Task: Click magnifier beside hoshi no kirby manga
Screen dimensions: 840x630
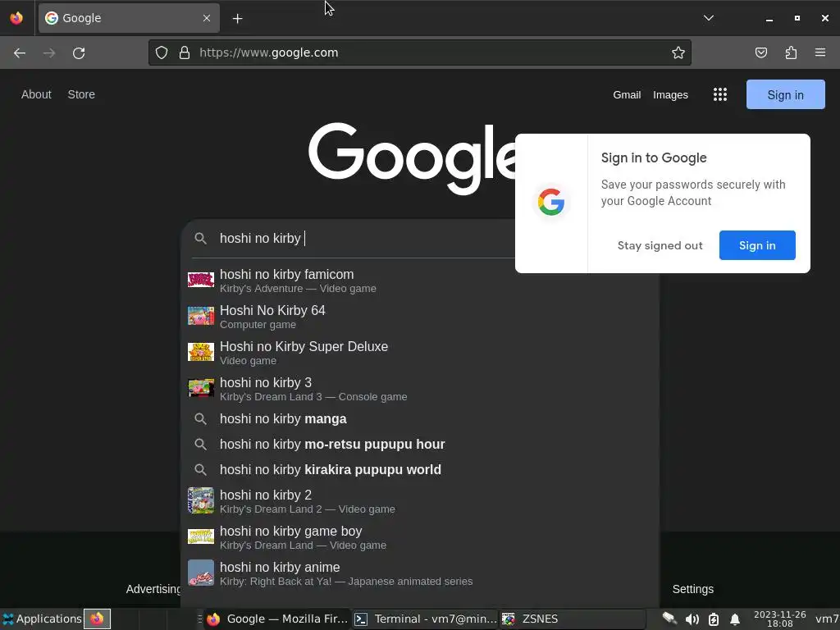Action: (x=200, y=419)
